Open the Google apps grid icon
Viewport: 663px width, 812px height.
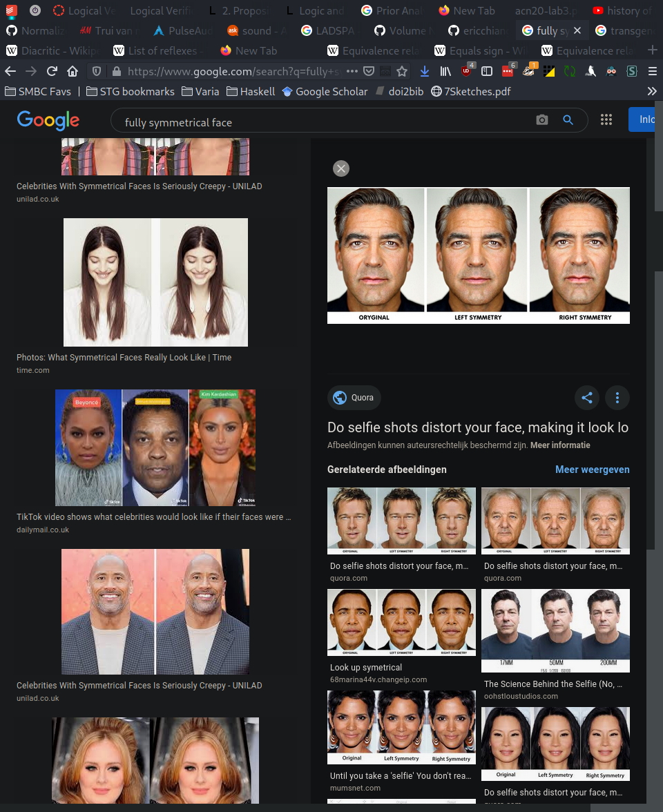(606, 120)
